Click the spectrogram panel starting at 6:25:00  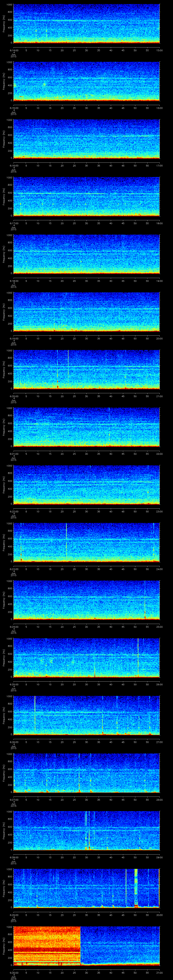(x=86, y=658)
